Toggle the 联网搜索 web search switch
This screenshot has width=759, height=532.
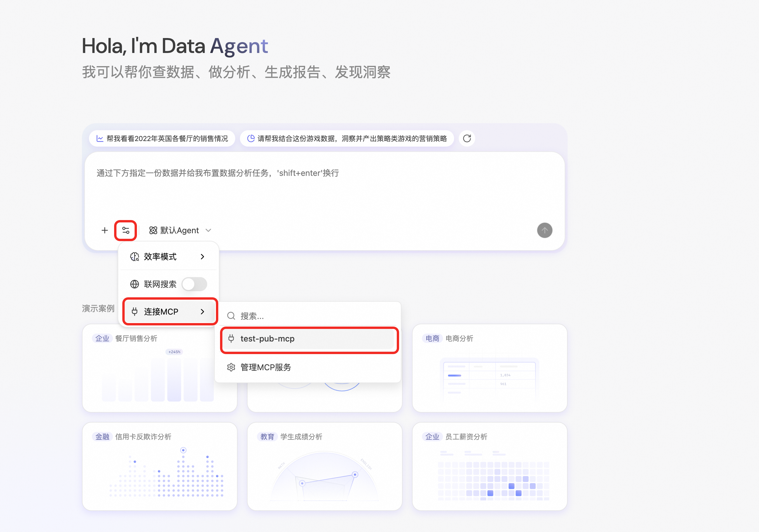[194, 284]
